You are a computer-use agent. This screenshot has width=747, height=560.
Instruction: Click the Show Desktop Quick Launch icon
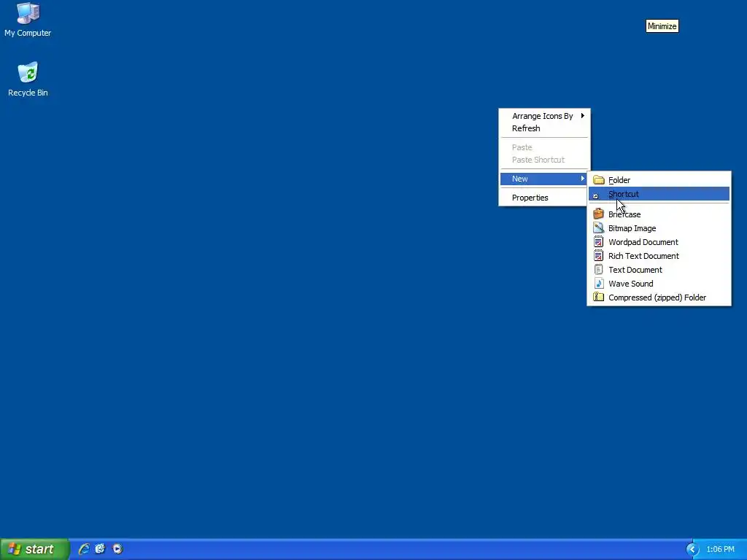point(100,548)
